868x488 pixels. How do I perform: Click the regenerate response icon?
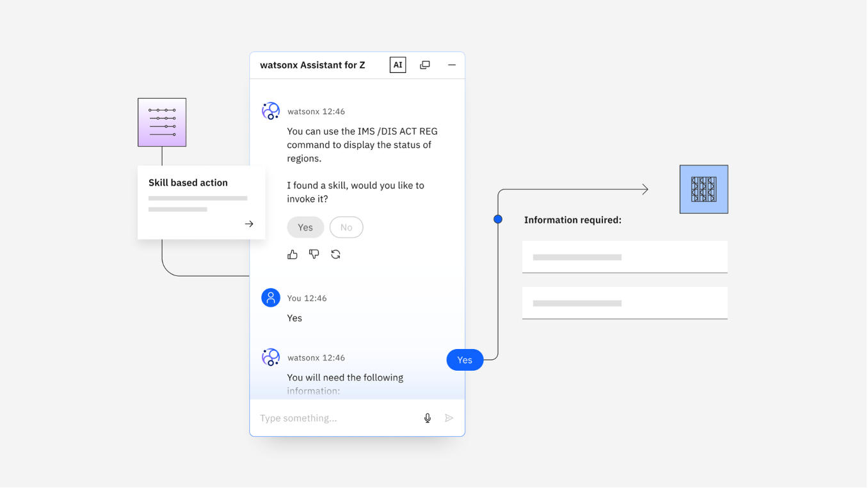pos(335,254)
